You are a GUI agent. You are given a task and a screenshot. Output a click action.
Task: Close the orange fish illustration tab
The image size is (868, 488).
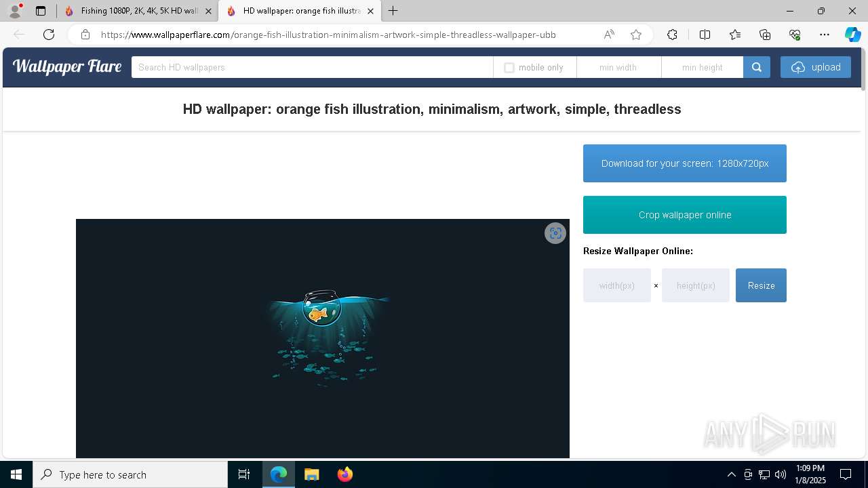click(x=370, y=11)
